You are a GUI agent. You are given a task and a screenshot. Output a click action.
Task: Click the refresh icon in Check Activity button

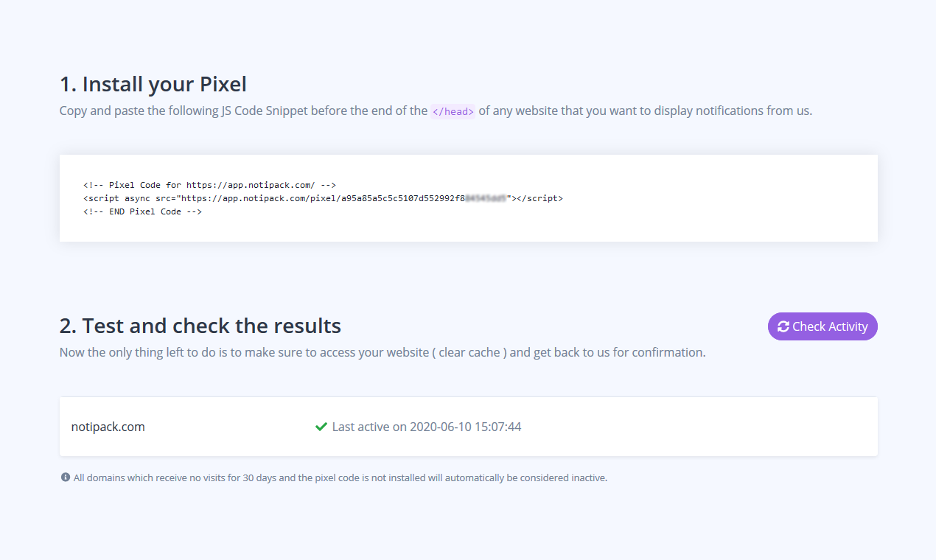783,326
